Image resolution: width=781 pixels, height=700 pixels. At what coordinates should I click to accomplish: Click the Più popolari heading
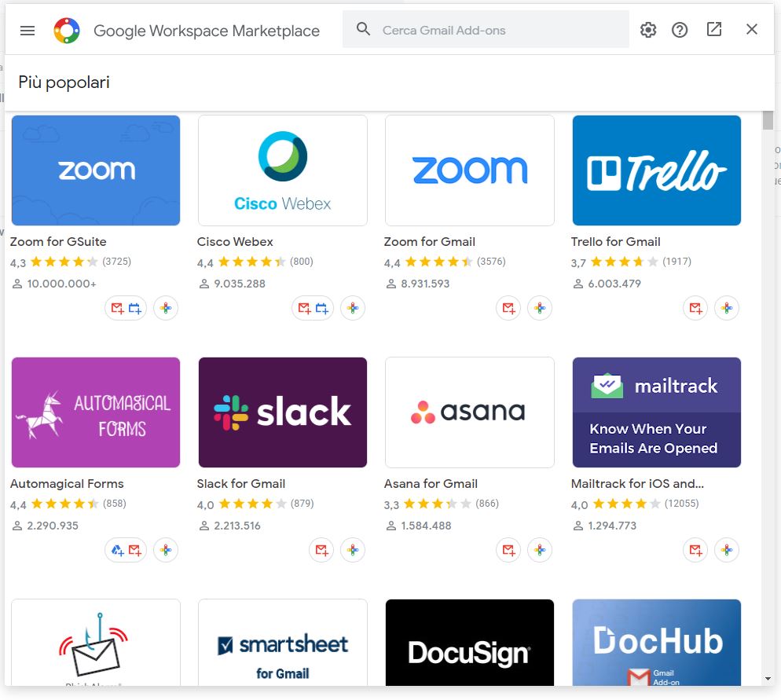pyautogui.click(x=64, y=82)
